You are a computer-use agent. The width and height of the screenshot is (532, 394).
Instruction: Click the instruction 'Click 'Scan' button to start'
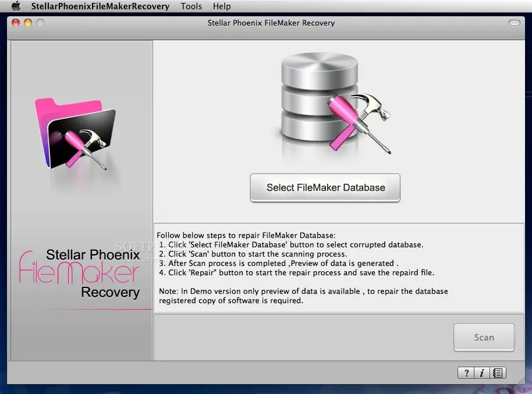point(253,254)
